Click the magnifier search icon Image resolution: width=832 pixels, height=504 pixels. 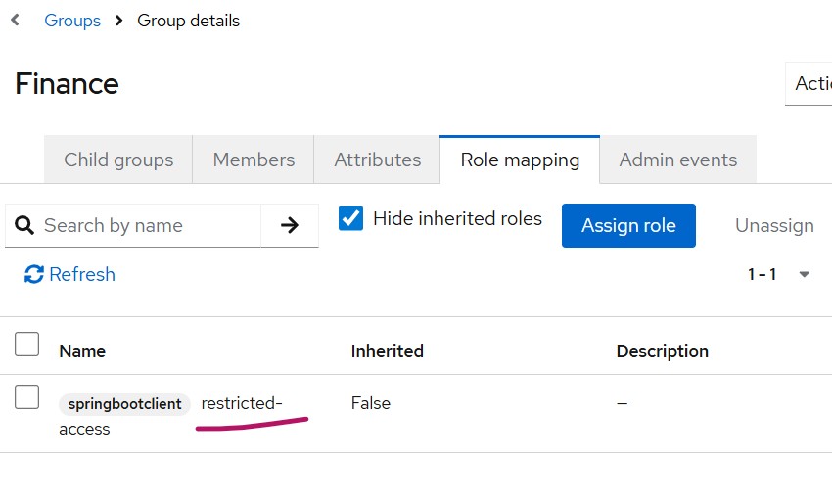(x=25, y=226)
